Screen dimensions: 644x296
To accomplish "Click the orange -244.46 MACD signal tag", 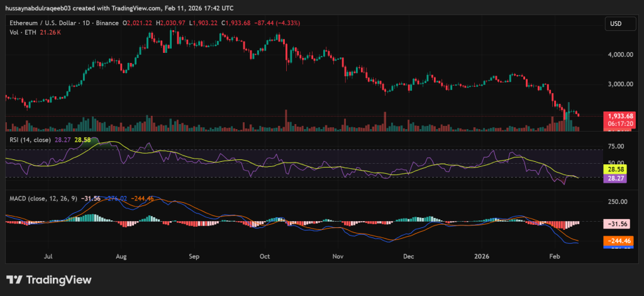I will click(x=619, y=241).
